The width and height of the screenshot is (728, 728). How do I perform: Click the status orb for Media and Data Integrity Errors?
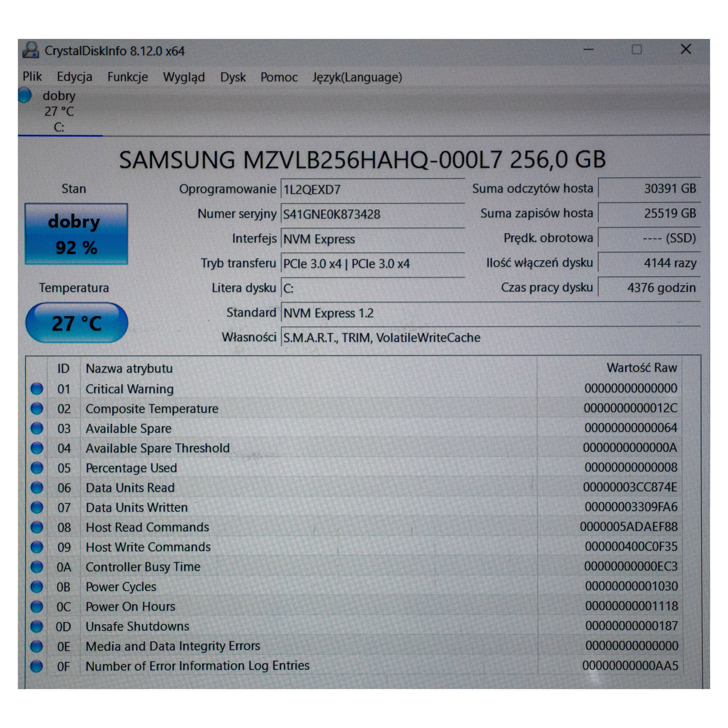point(36,646)
